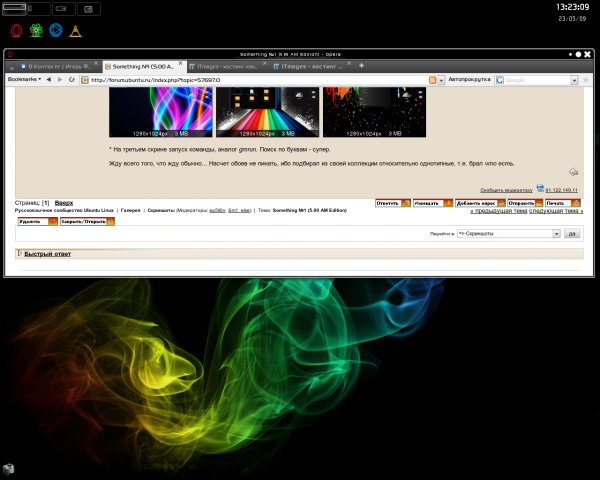The height and width of the screenshot is (480, 600).
Task: Launch the blue media player icon
Action: pyautogui.click(x=56, y=31)
